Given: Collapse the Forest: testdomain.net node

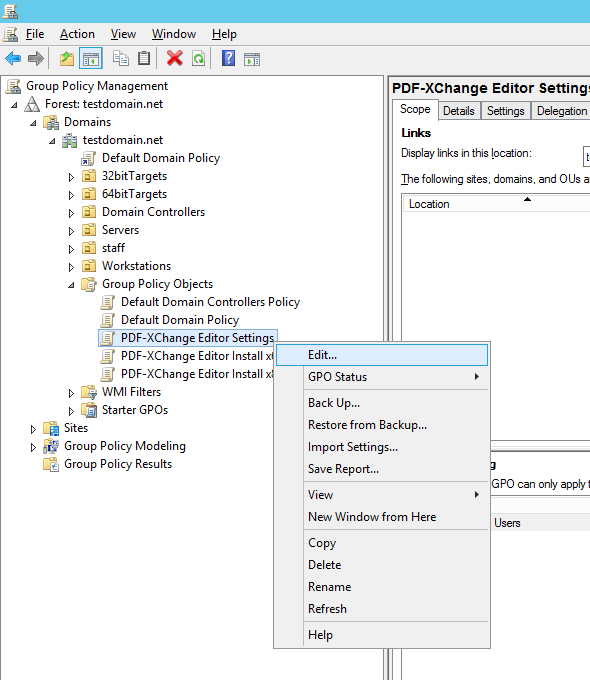Looking at the screenshot, I should coord(14,105).
